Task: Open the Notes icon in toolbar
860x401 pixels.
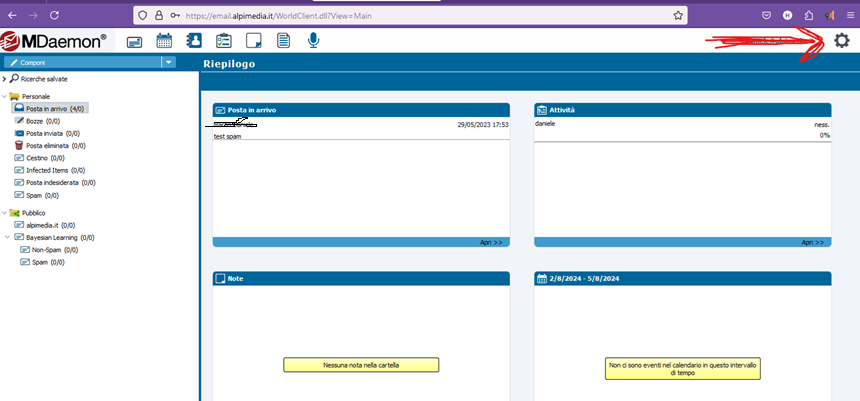Action: 254,41
